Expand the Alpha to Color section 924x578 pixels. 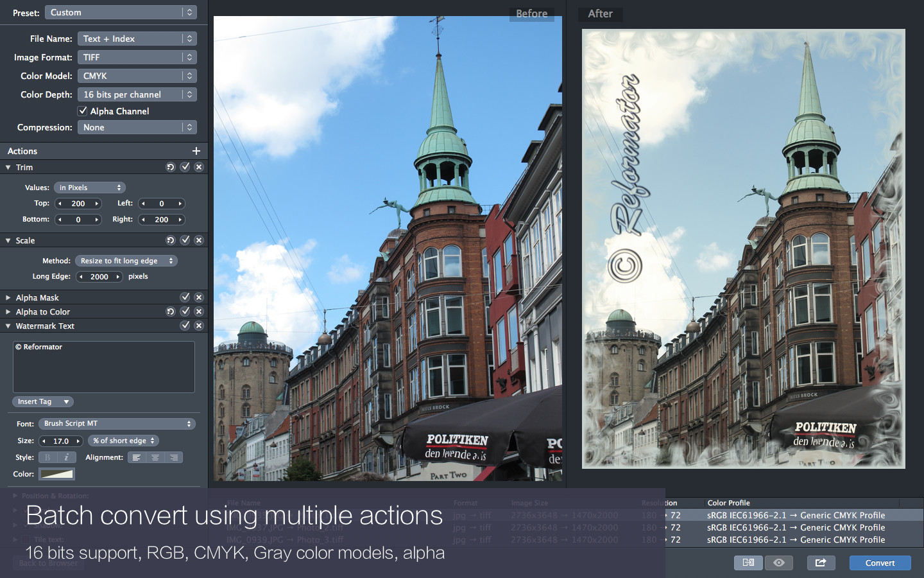click(8, 311)
